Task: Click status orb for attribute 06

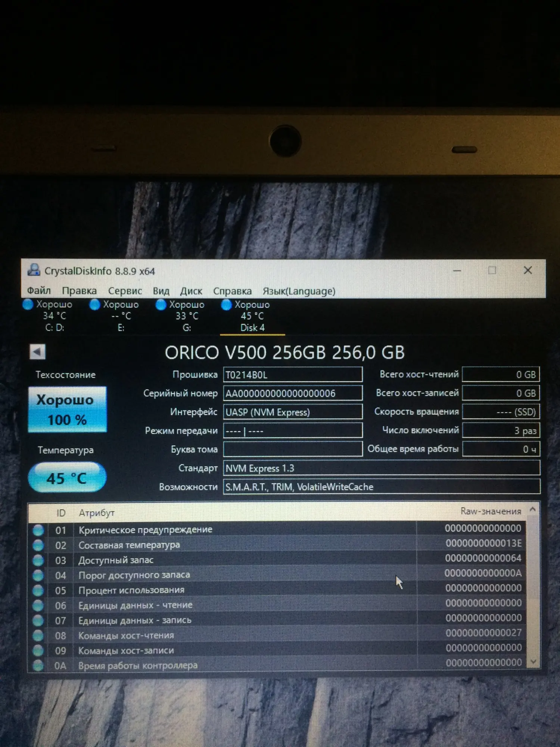Action: pyautogui.click(x=38, y=605)
